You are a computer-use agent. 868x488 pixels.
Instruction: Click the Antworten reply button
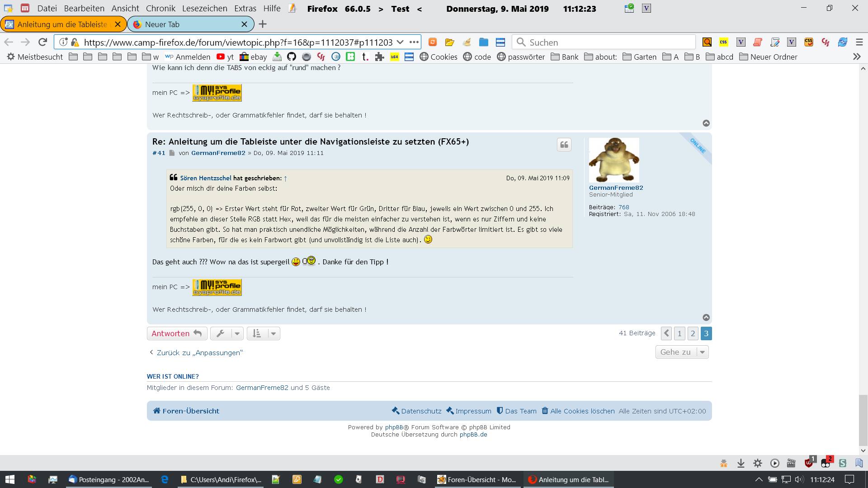(x=176, y=333)
